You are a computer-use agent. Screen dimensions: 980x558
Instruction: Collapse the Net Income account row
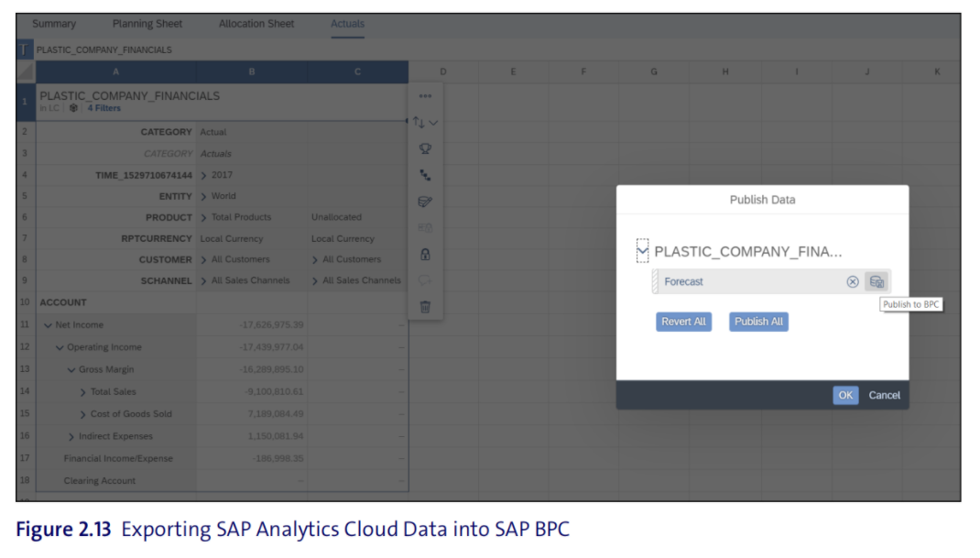pos(48,325)
